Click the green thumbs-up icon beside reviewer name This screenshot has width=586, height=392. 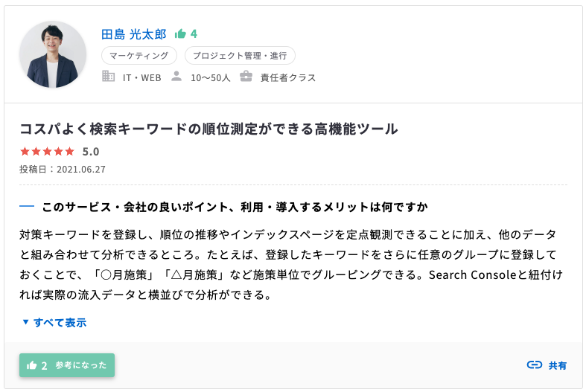(x=179, y=34)
